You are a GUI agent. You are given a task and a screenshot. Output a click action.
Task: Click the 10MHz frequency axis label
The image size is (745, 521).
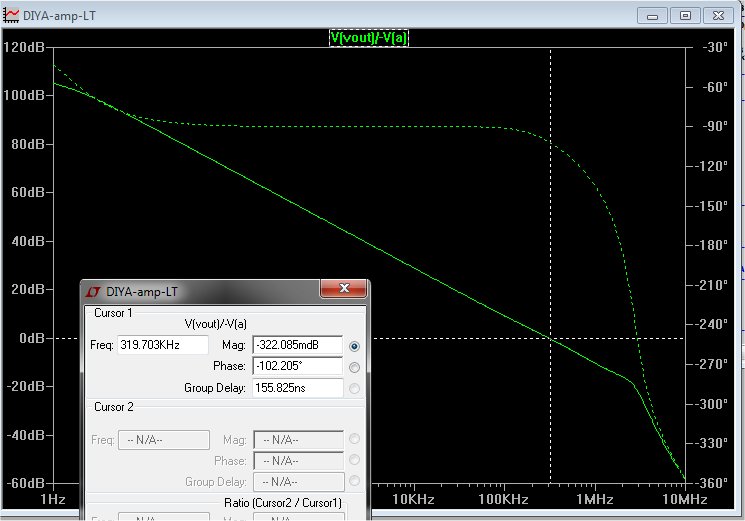click(x=685, y=499)
